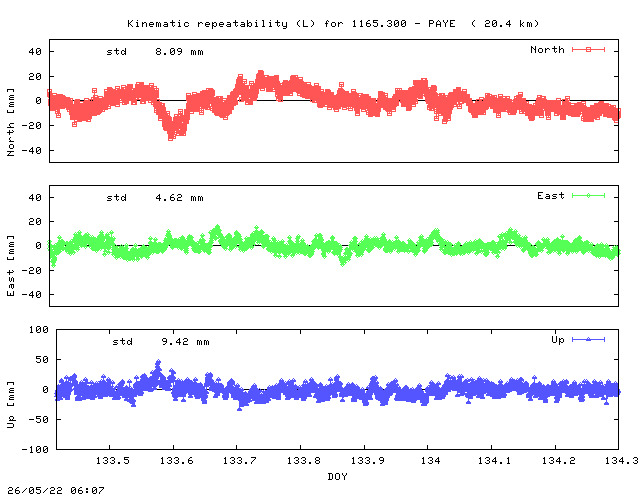640x496 pixels.
Task: Click the timestamp '26/05/22 06:07'
Action: 56,490
